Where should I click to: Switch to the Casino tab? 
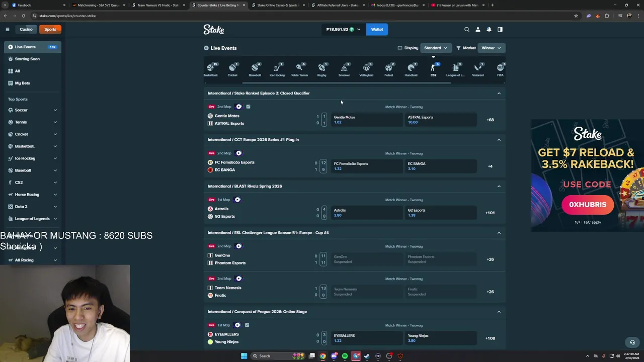tap(26, 29)
